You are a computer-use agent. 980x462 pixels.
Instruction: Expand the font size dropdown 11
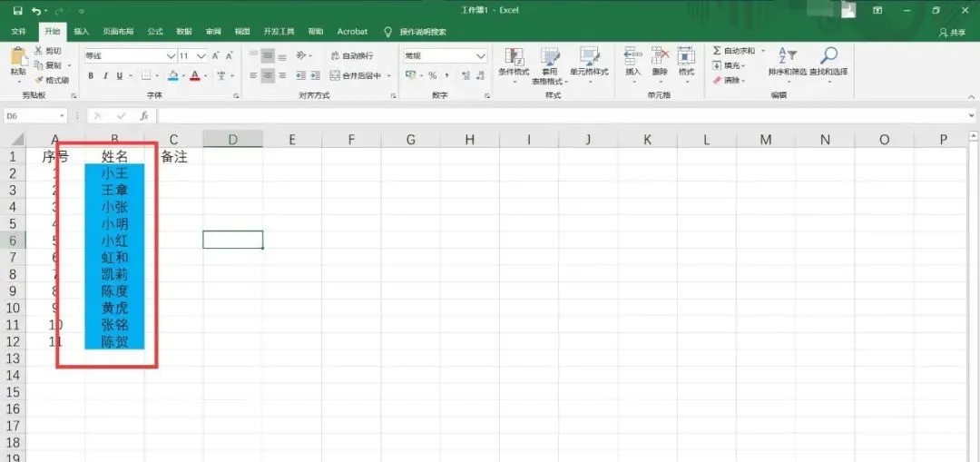pos(201,56)
